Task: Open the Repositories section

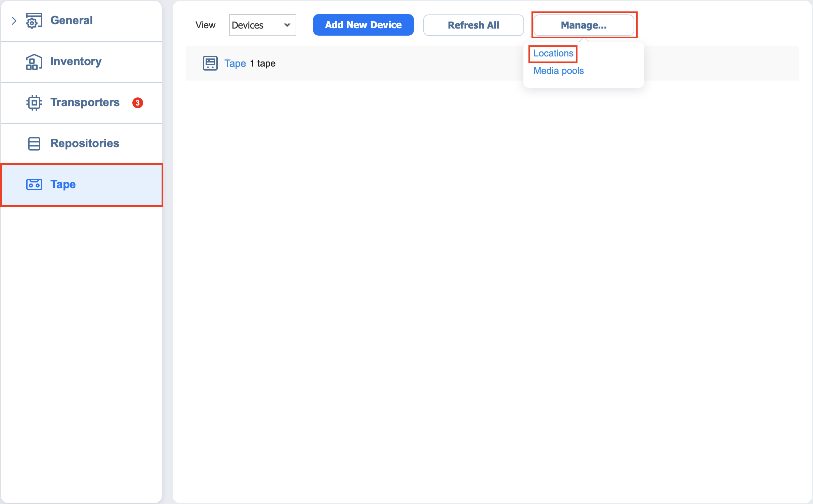Action: 85,143
